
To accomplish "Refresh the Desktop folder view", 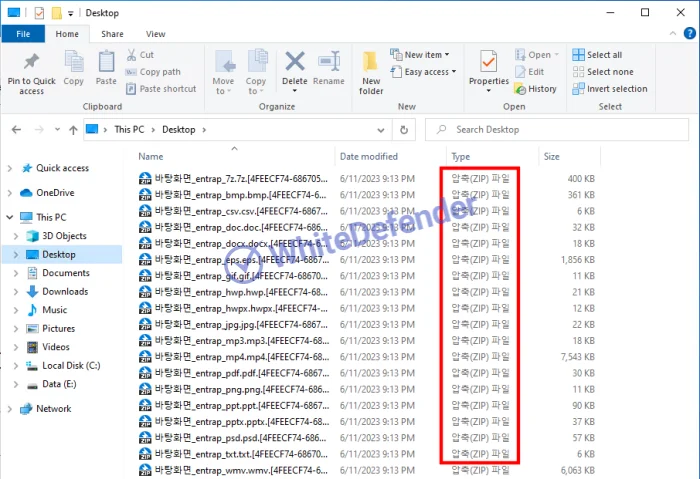I will (403, 129).
